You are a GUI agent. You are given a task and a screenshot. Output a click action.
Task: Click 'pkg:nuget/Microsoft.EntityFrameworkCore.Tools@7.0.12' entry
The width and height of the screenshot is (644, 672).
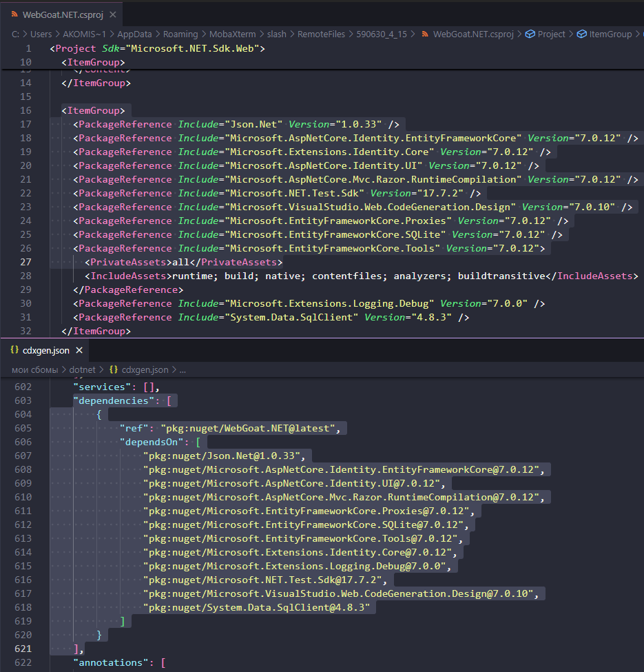[303, 539]
